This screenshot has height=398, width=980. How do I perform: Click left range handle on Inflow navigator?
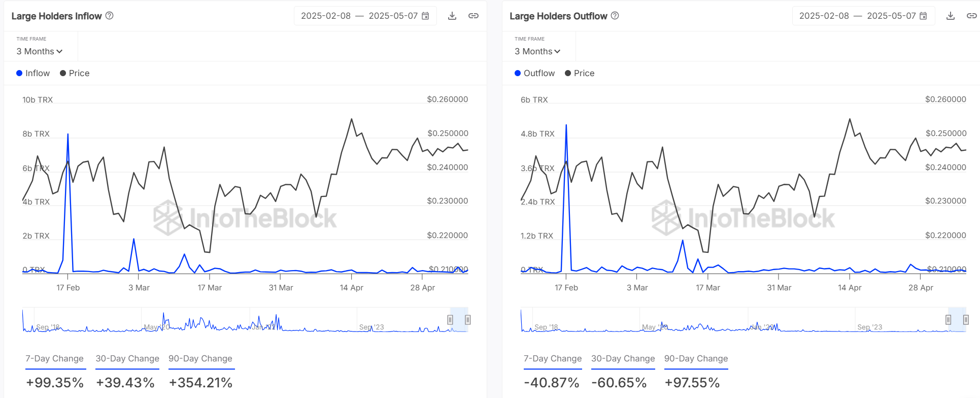[x=450, y=319]
